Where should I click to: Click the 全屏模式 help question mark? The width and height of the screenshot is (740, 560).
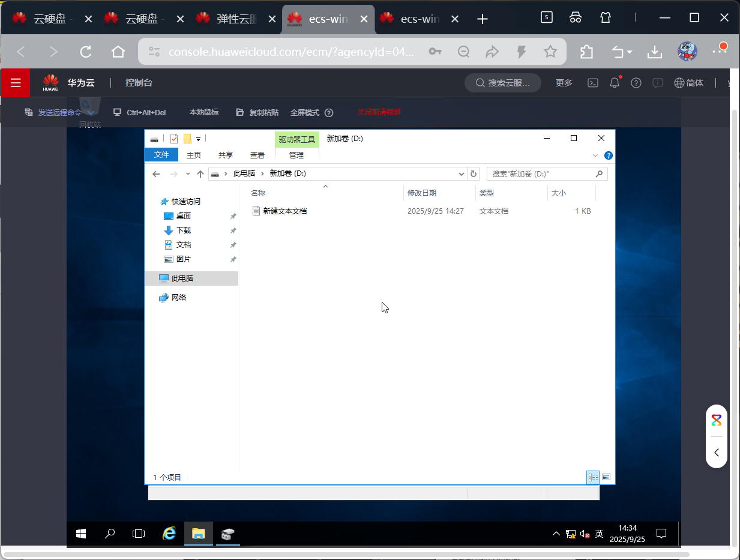pos(329,112)
